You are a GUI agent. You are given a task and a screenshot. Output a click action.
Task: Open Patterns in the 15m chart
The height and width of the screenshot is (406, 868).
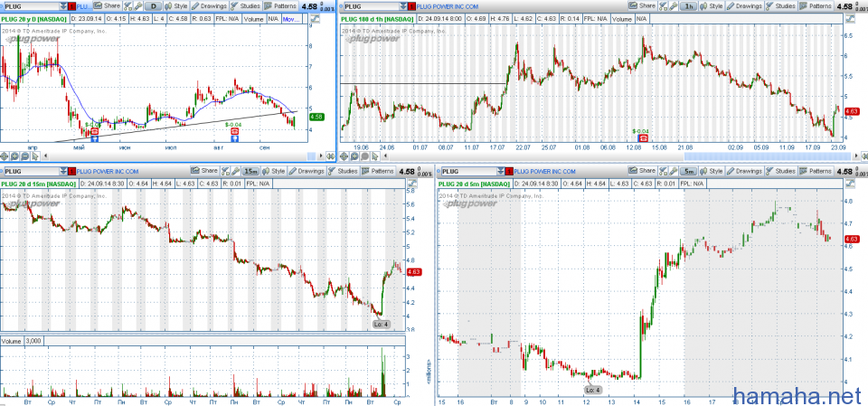click(x=378, y=171)
